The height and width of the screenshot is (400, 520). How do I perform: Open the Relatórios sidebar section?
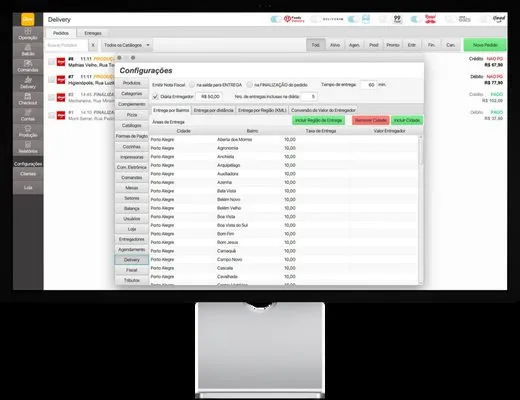coord(28,148)
